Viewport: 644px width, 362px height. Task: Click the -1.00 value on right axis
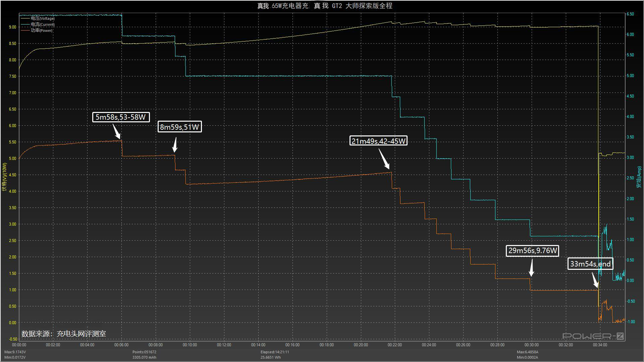(631, 322)
